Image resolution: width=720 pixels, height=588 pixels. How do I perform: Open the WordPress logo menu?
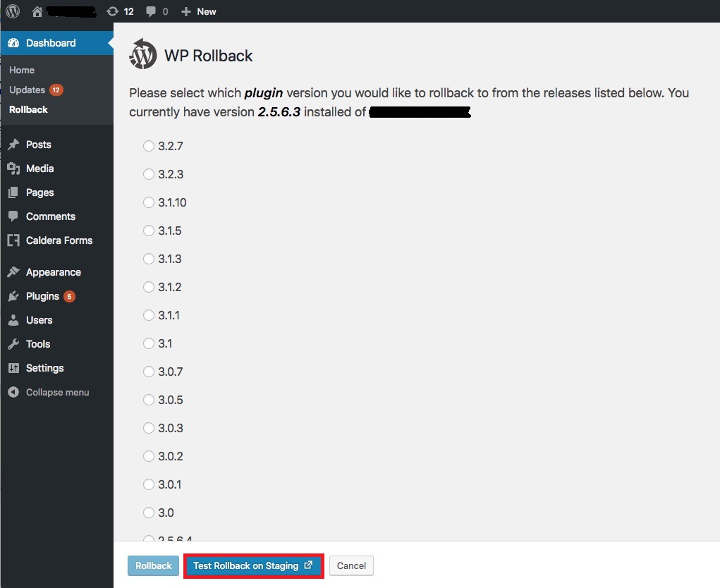[13, 11]
